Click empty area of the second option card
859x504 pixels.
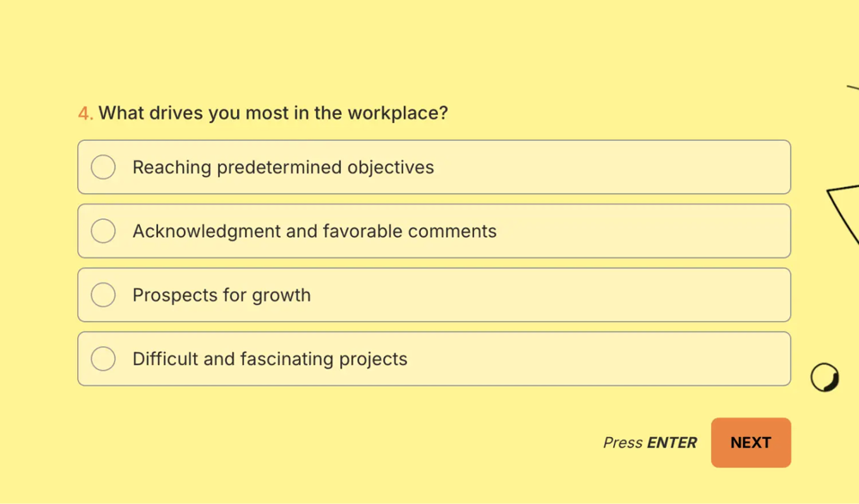coord(644,231)
